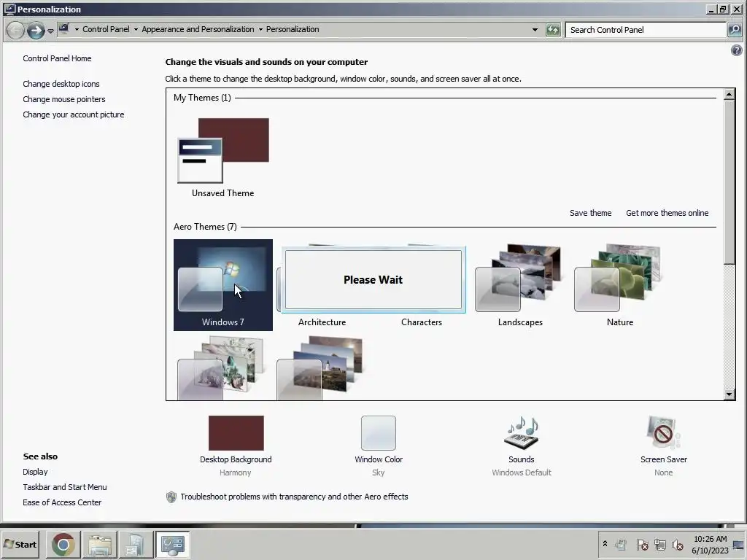Viewport: 747px width, 560px height.
Task: Click the Screen Saver label
Action: [x=664, y=459]
